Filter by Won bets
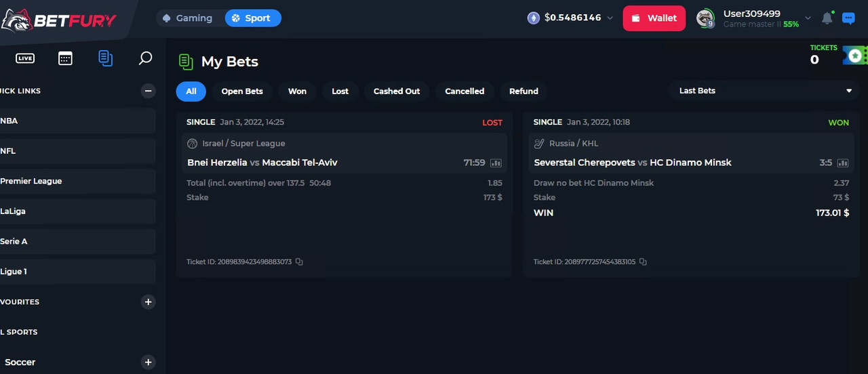 pyautogui.click(x=297, y=91)
